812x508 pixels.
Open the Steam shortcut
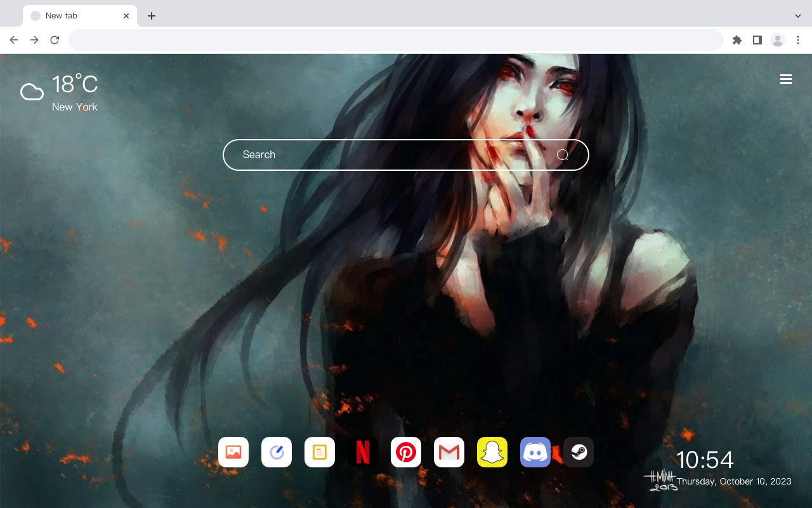[579, 452]
